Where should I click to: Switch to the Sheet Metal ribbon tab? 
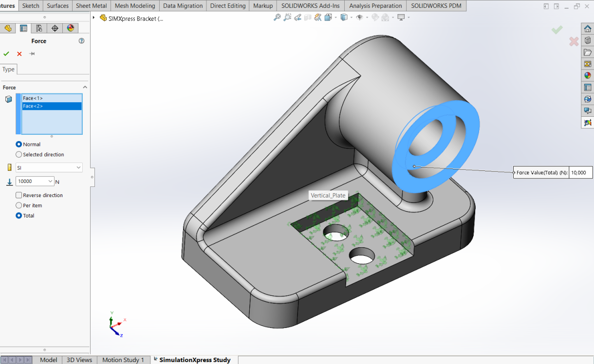91,6
